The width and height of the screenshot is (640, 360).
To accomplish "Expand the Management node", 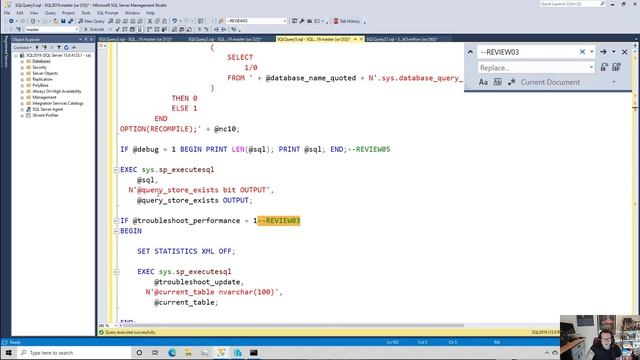I will pos(22,98).
